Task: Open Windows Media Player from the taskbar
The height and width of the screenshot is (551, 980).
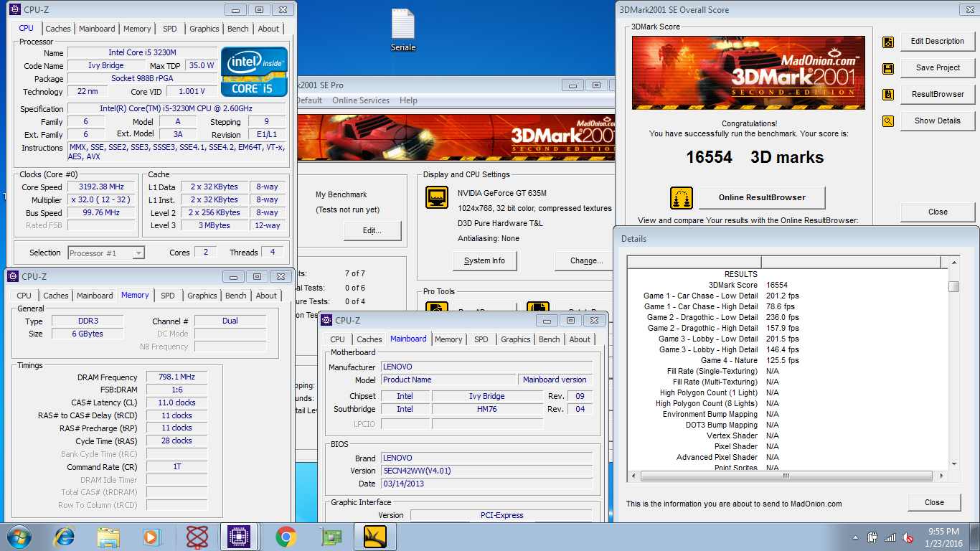Action: click(x=151, y=537)
